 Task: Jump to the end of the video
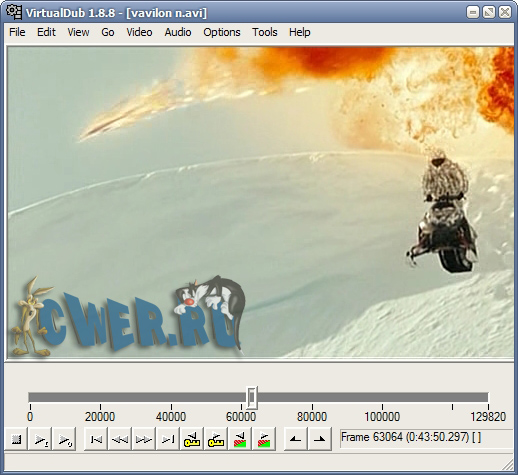[168, 439]
